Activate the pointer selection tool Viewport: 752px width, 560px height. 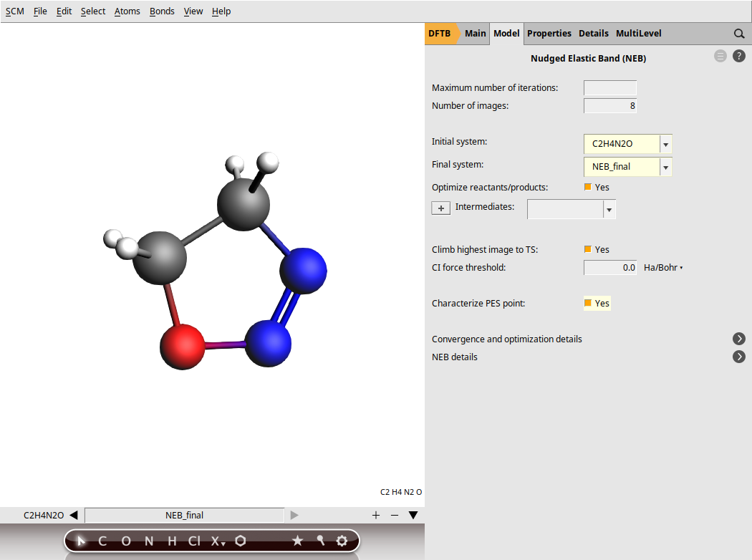coord(79,541)
